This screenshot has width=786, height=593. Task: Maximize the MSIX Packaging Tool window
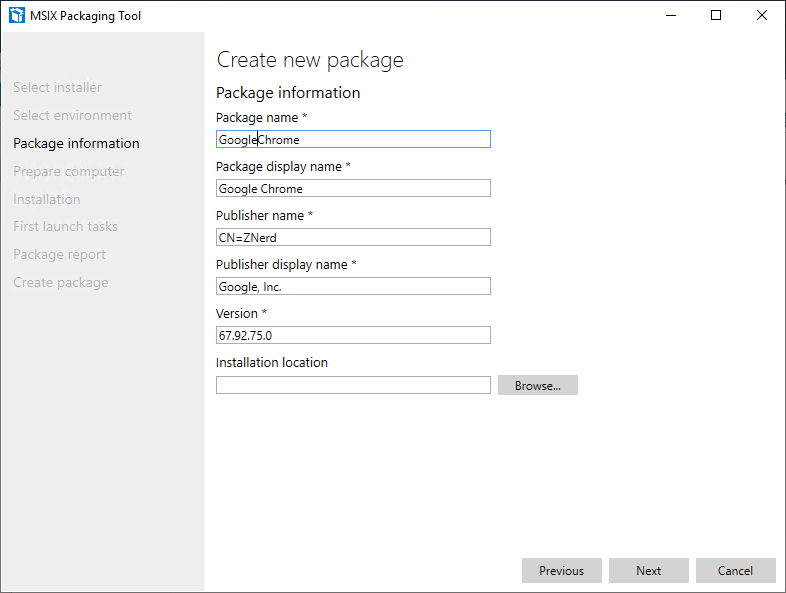coord(716,16)
